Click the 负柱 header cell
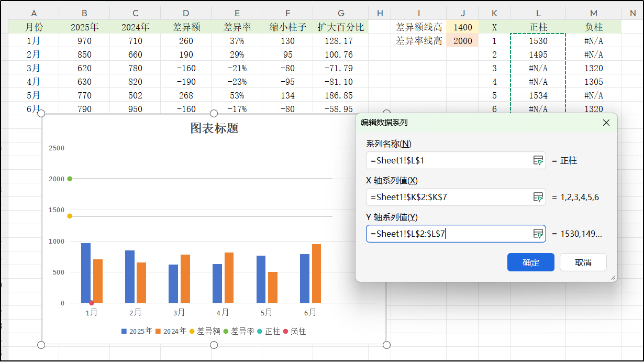 click(x=593, y=27)
